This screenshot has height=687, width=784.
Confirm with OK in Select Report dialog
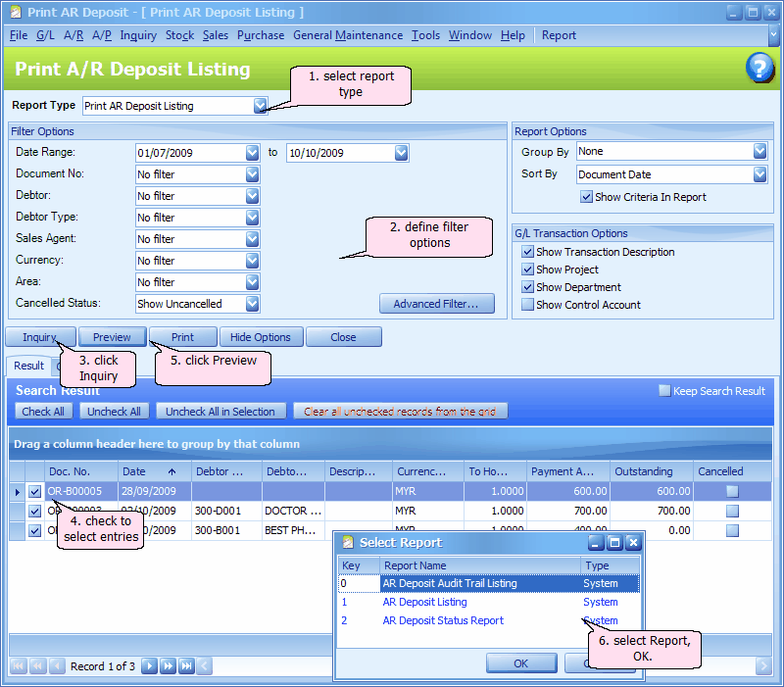coord(521,663)
